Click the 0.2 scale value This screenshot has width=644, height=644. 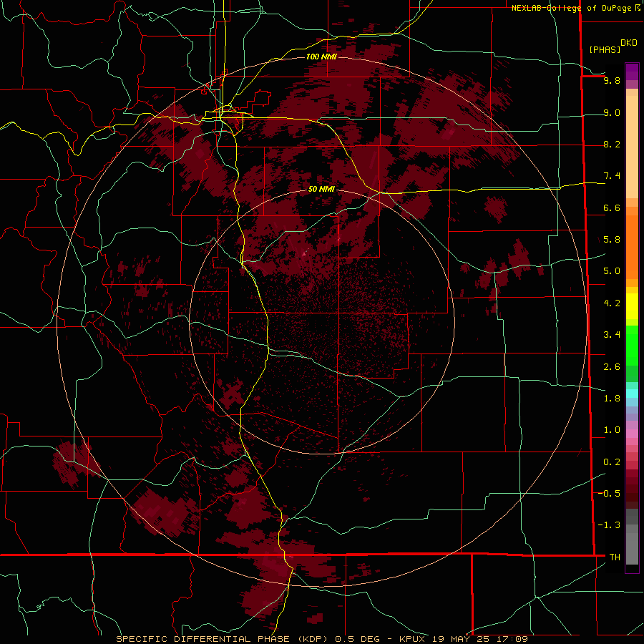pos(612,462)
